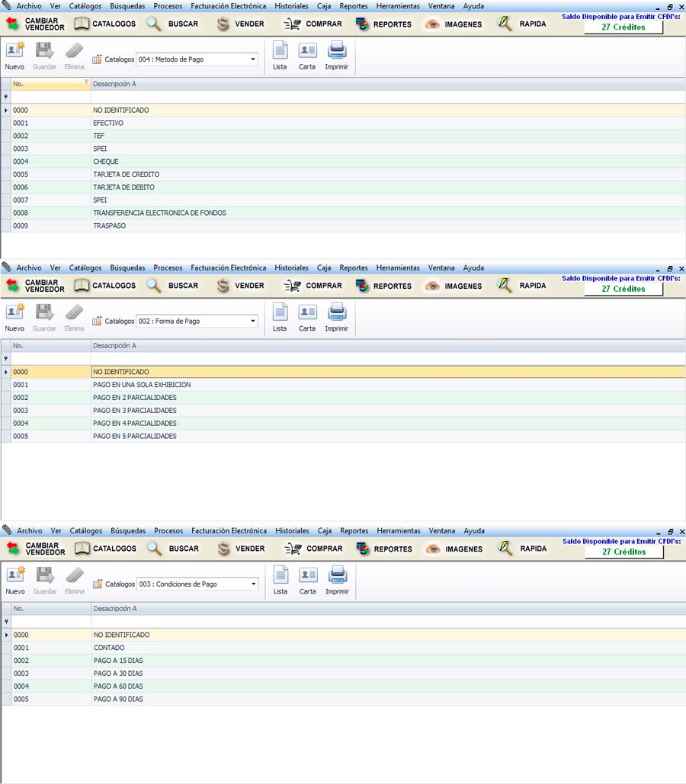
Task: Click VENDER in Metodo de Pago window
Action: pyautogui.click(x=241, y=24)
